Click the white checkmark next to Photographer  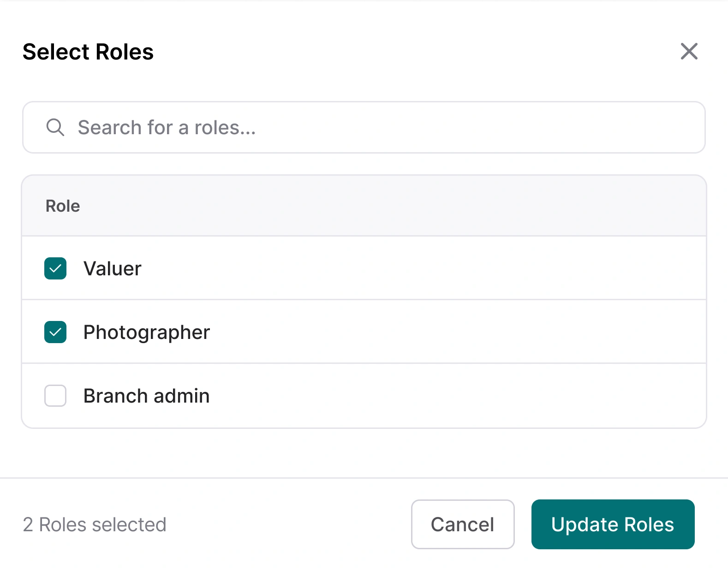pos(55,332)
